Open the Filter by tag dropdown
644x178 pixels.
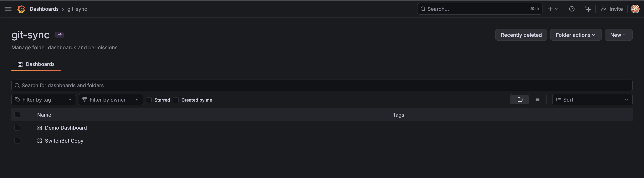pos(44,100)
